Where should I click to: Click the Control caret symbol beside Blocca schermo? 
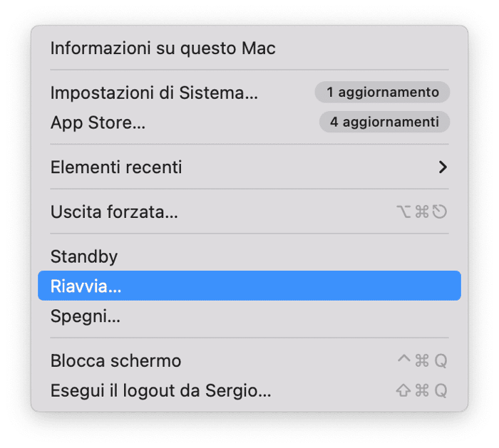point(404,360)
